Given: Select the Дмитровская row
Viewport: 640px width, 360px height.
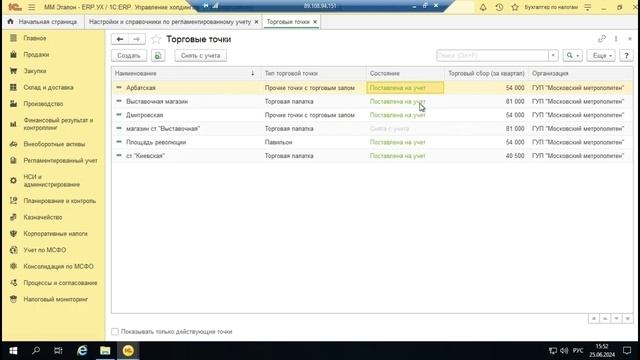Looking at the screenshot, I should pyautogui.click(x=372, y=115).
